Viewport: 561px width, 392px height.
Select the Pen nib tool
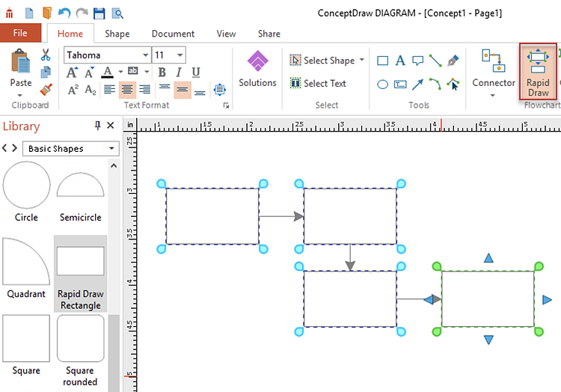[x=453, y=61]
